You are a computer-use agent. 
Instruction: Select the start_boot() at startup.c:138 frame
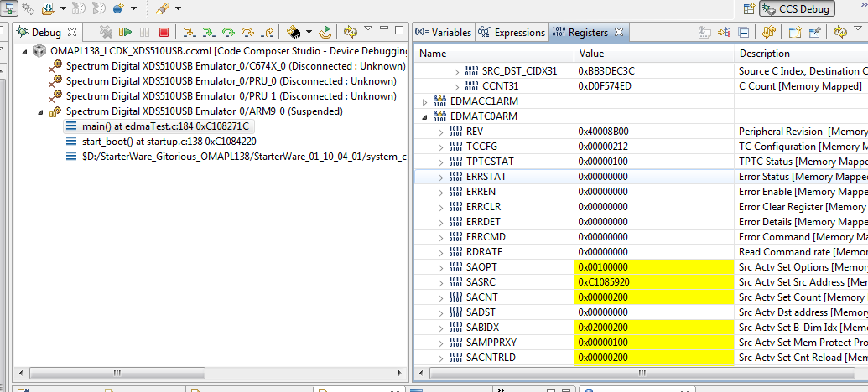(161, 142)
